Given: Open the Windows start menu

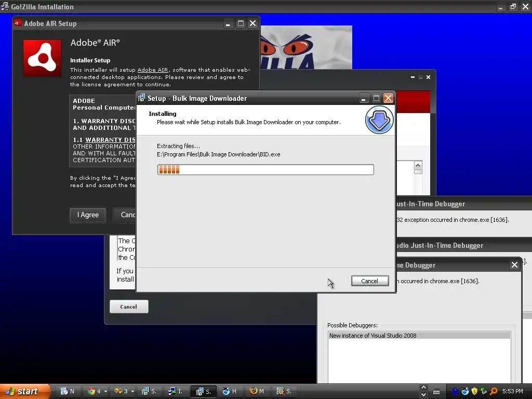Looking at the screenshot, I should click(24, 391).
